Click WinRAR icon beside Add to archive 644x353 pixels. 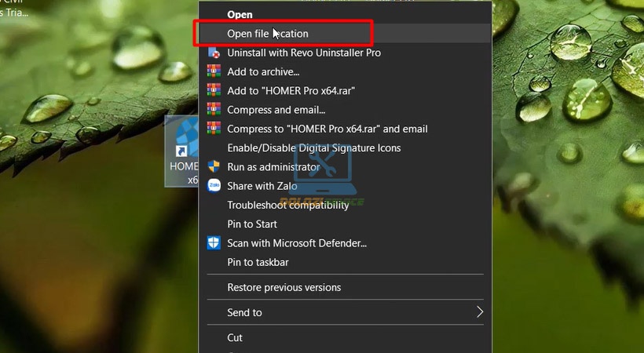214,71
